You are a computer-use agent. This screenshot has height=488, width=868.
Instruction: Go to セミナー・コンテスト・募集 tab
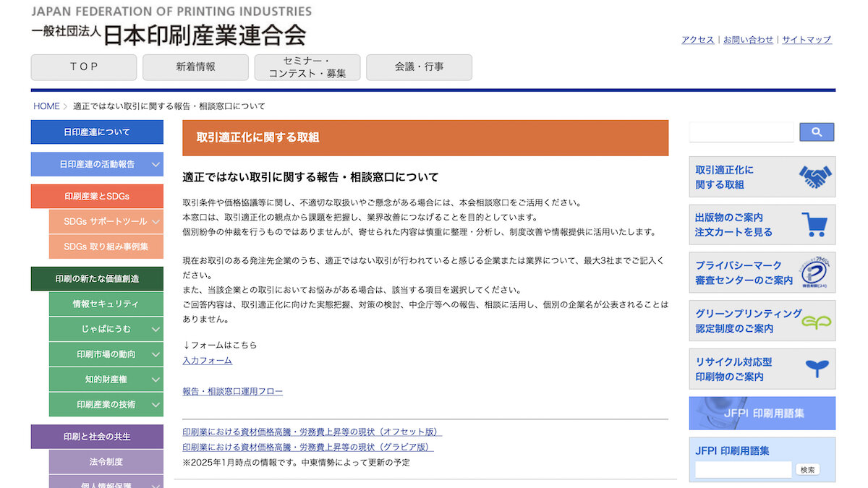(307, 67)
